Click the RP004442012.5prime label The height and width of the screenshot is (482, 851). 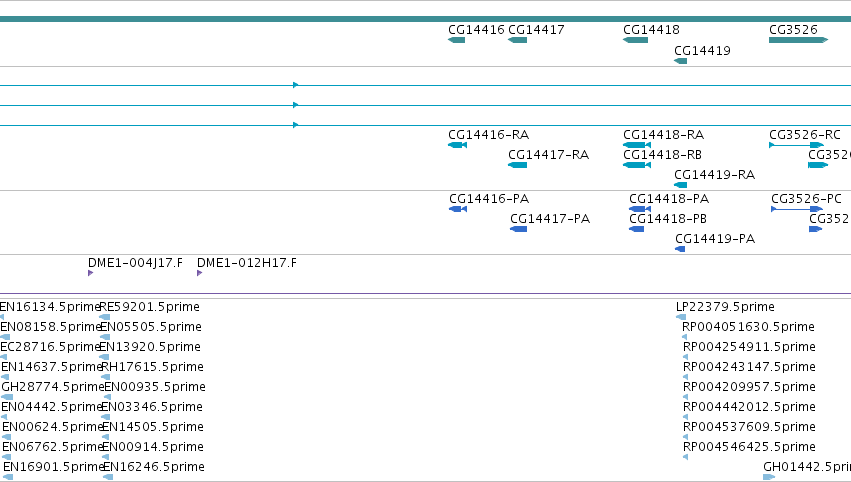749,407
